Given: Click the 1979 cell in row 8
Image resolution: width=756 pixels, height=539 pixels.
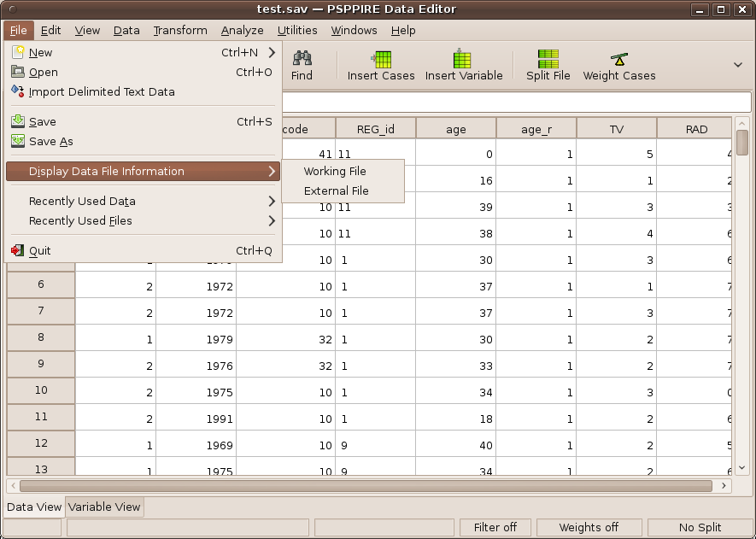Looking at the screenshot, I should click(x=196, y=339).
